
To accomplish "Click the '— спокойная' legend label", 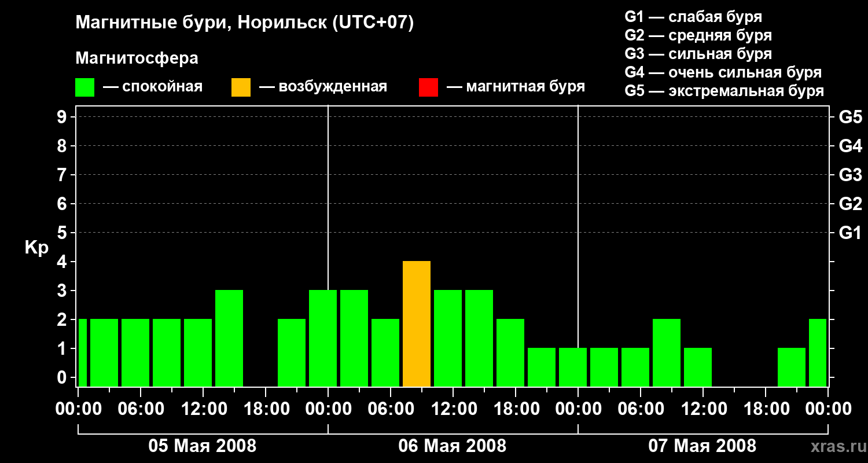I will [153, 87].
